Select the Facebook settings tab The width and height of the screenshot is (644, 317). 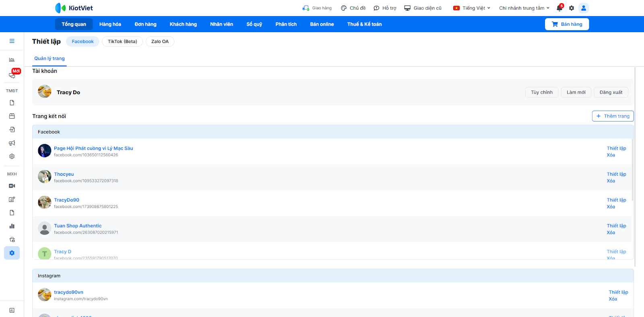coord(83,41)
